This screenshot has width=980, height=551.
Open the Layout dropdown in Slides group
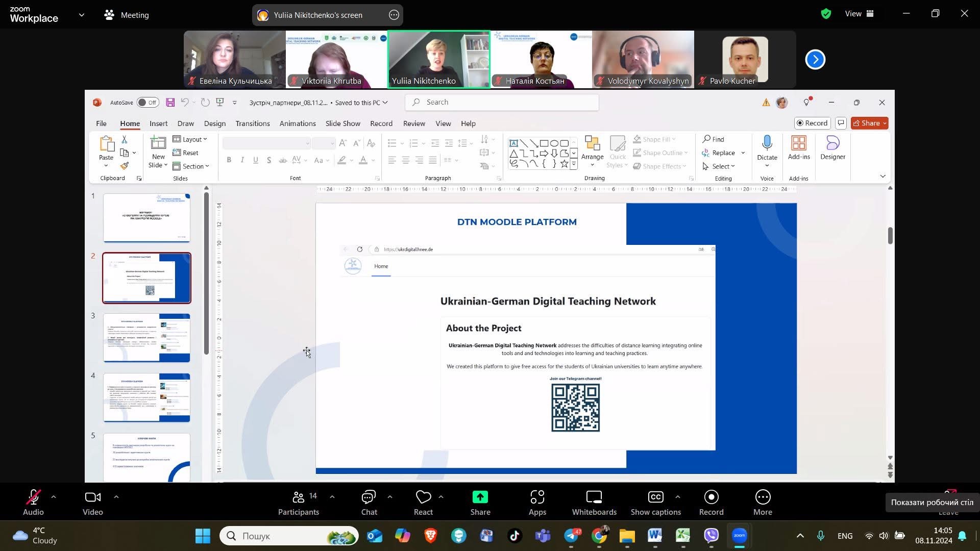tap(190, 139)
